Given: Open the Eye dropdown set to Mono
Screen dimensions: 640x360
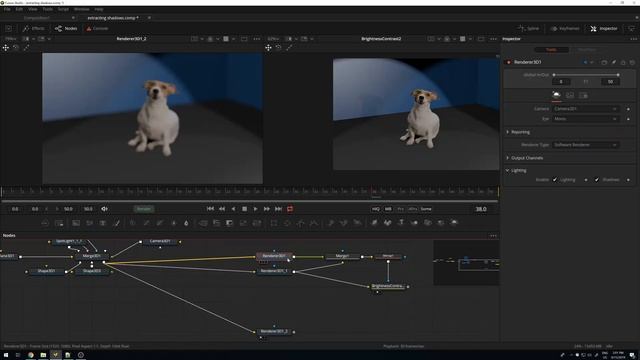Looking at the screenshot, I should [585, 119].
